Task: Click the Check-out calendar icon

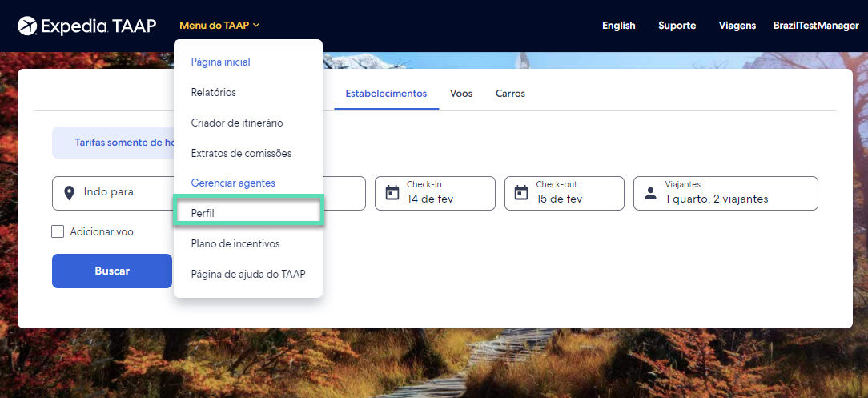Action: [x=521, y=193]
